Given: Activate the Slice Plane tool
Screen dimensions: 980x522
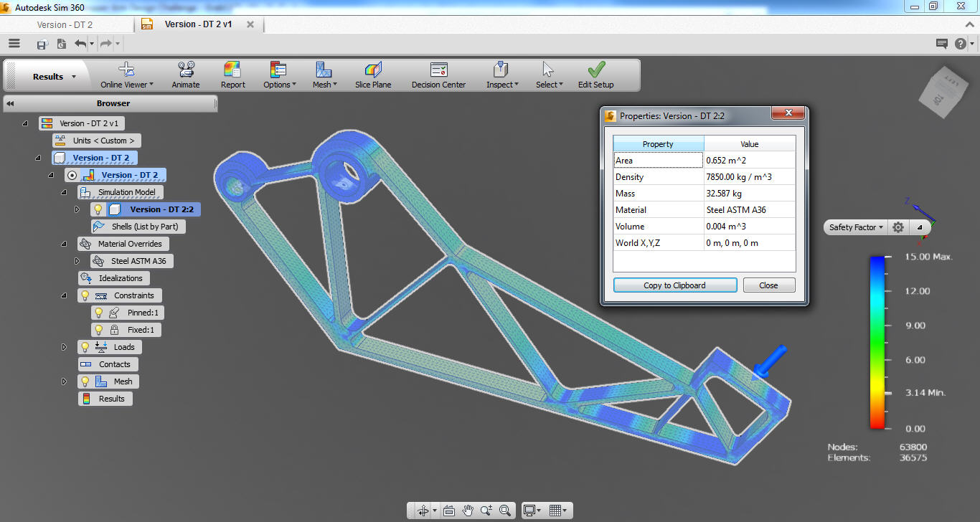Looking at the screenshot, I should pos(373,75).
